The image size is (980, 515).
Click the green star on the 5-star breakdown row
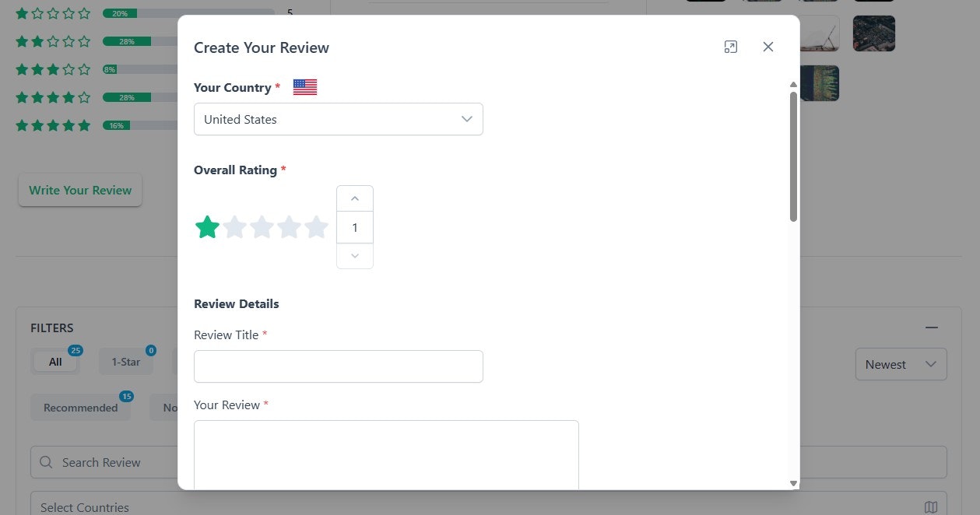(x=22, y=124)
